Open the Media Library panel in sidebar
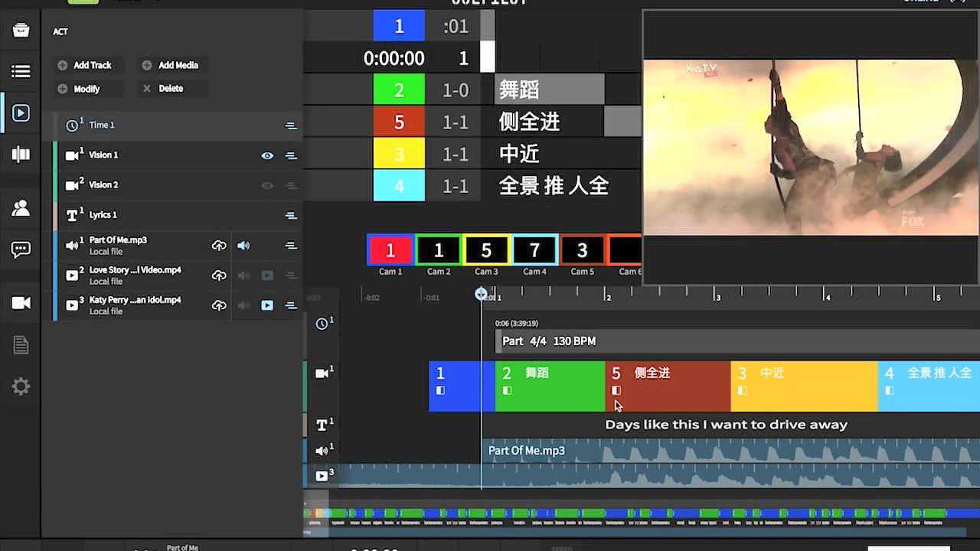Image resolution: width=980 pixels, height=551 pixels. coord(21,70)
